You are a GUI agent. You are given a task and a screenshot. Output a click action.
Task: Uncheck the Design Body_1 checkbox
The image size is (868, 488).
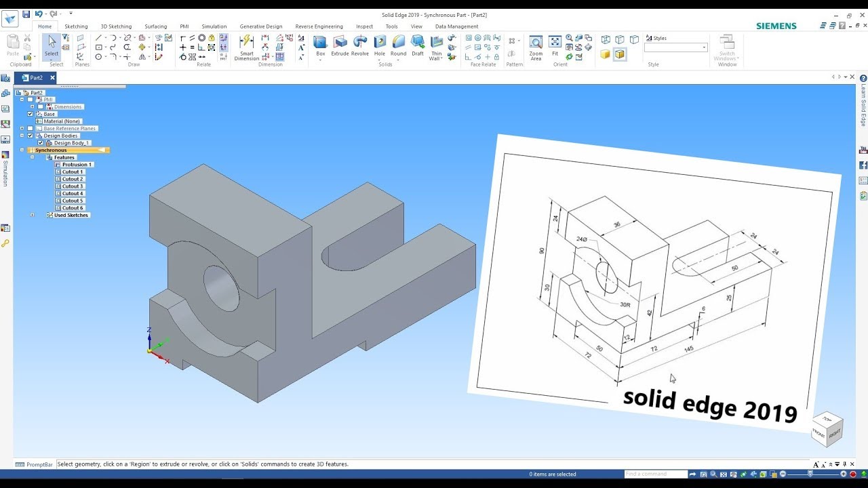[40, 143]
